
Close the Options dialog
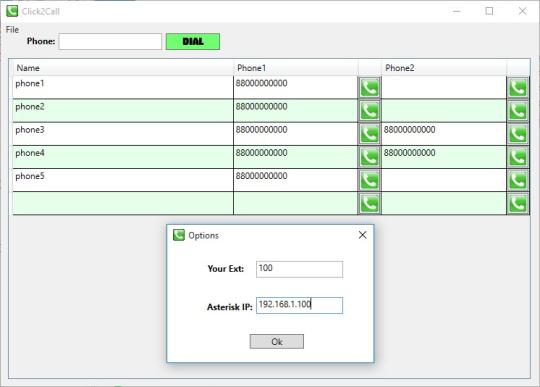pos(362,235)
